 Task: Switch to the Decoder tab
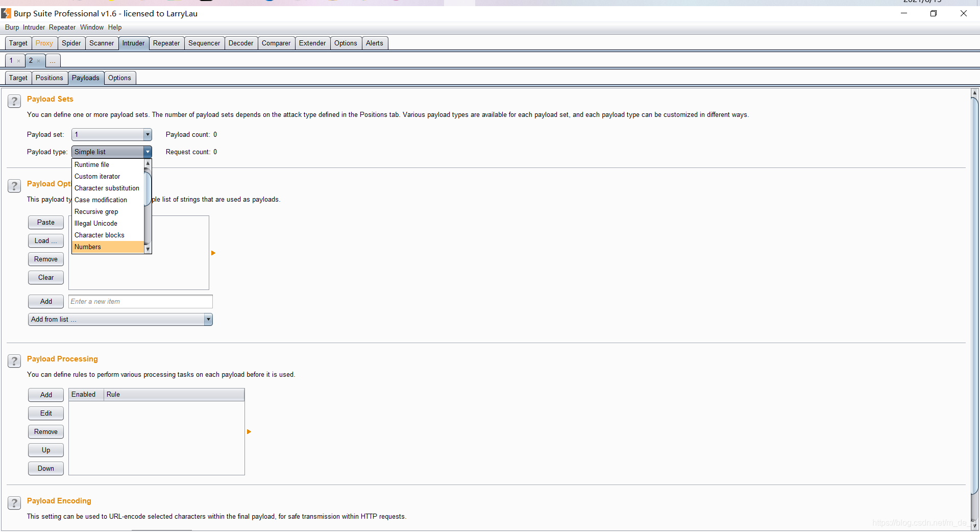pos(241,43)
